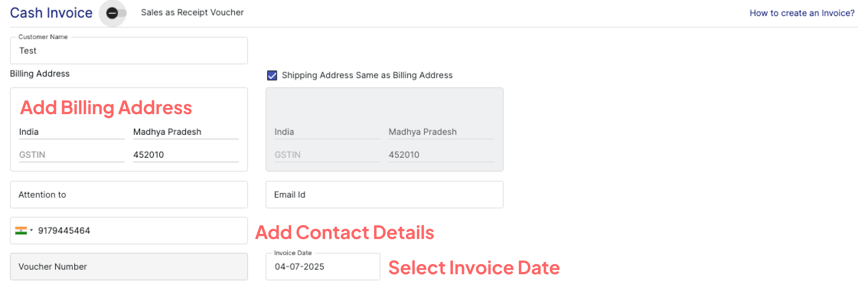The height and width of the screenshot is (298, 868).
Task: Click the shipping state field Madhya Pradesh
Action: point(441,132)
